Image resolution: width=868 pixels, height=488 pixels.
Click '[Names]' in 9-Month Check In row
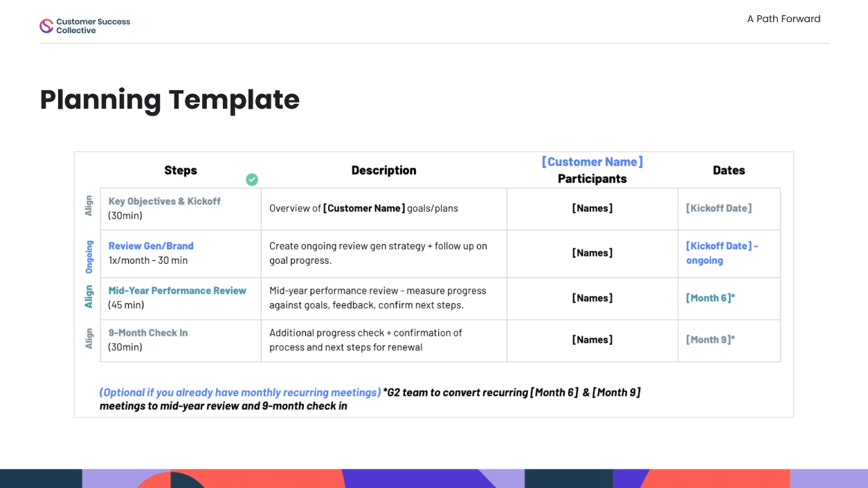click(593, 340)
